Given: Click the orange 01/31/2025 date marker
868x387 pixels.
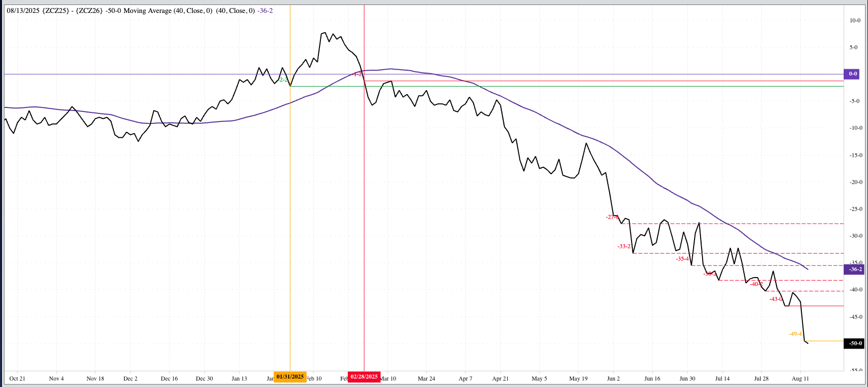Looking at the screenshot, I should click(x=290, y=377).
